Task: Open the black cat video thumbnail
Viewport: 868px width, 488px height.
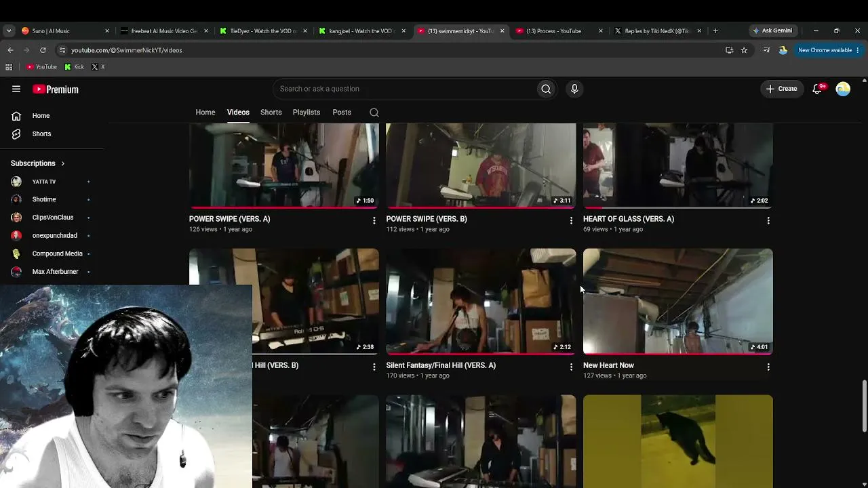Action: (678, 441)
